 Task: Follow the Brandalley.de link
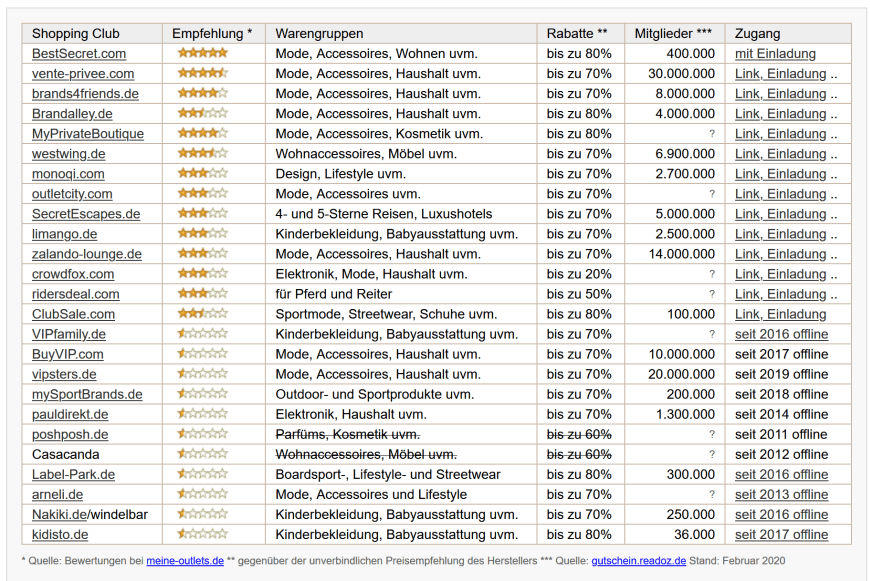(72, 114)
